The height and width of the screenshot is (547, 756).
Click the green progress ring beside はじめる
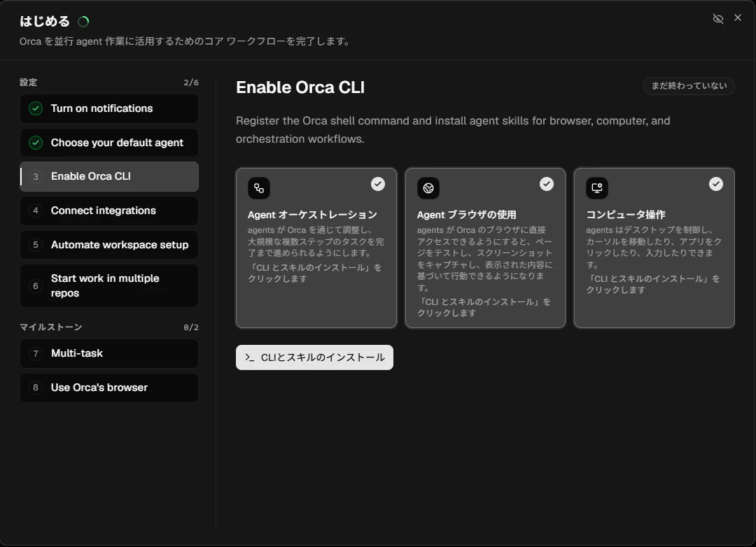pos(83,21)
